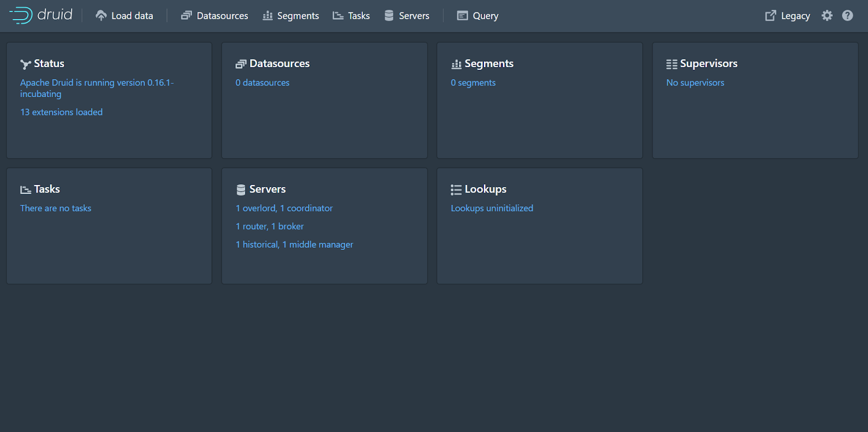Click 1 historical, 1 middle manager link
This screenshot has height=432, width=868.
coord(294,244)
